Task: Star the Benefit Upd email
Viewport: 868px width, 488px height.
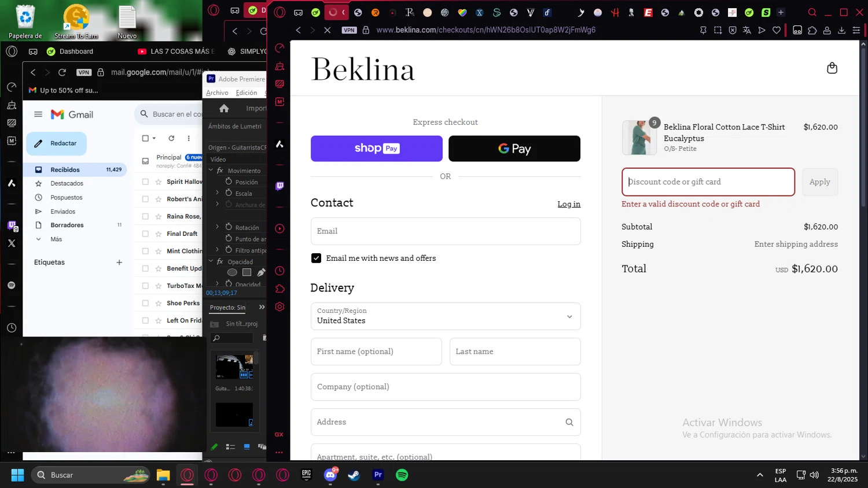Action: click(158, 268)
